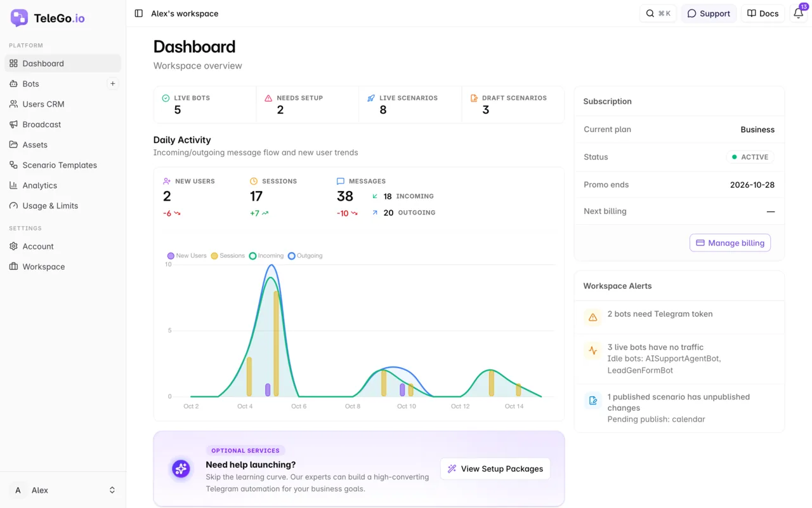Go to Bots in the sidebar
The height and width of the screenshot is (508, 812).
pos(63,84)
